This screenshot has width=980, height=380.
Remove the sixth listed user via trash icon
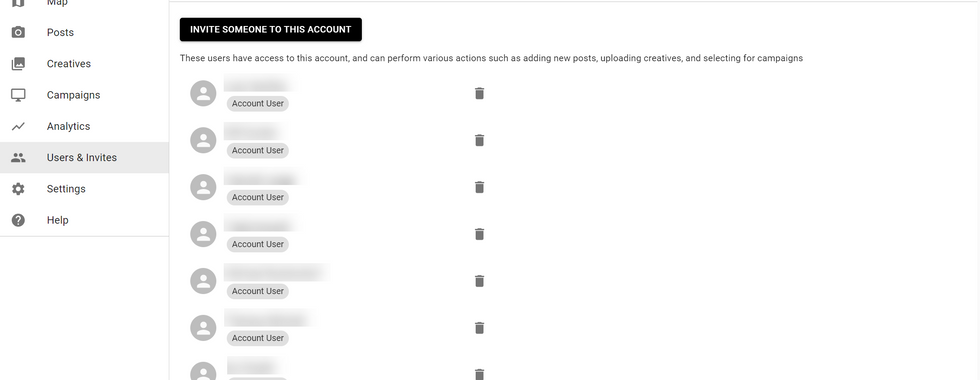pos(479,328)
